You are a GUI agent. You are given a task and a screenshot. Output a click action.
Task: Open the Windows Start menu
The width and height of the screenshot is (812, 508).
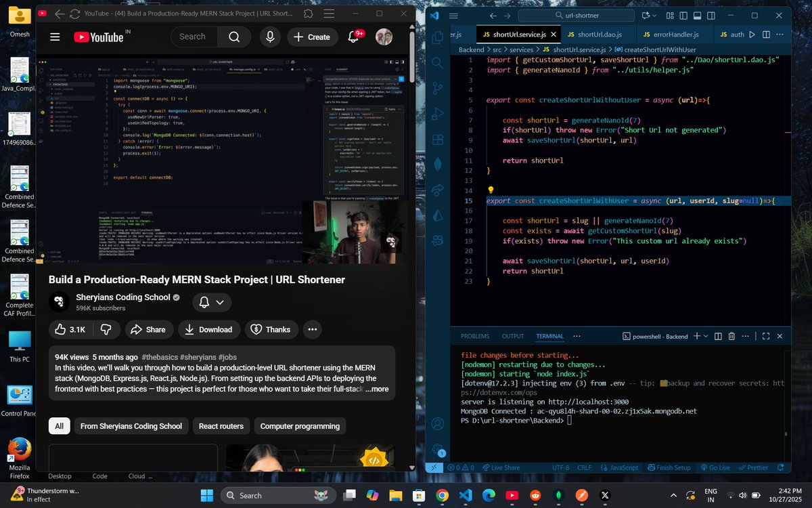(206, 495)
